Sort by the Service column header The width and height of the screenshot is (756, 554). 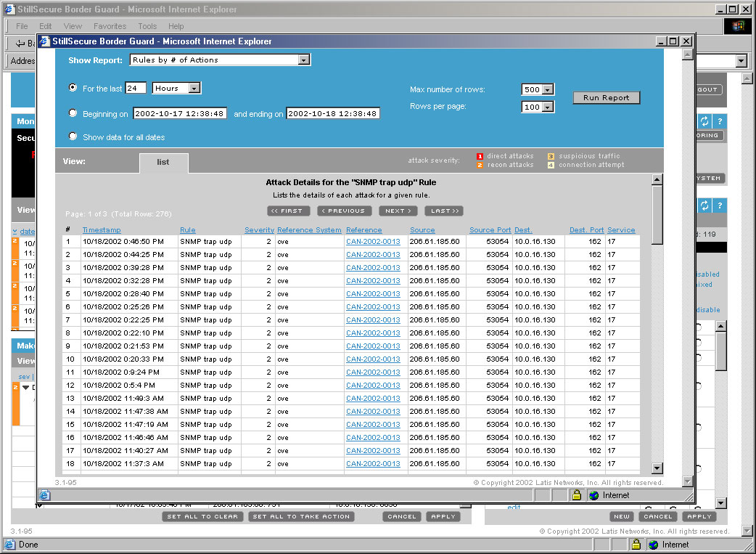tap(621, 230)
